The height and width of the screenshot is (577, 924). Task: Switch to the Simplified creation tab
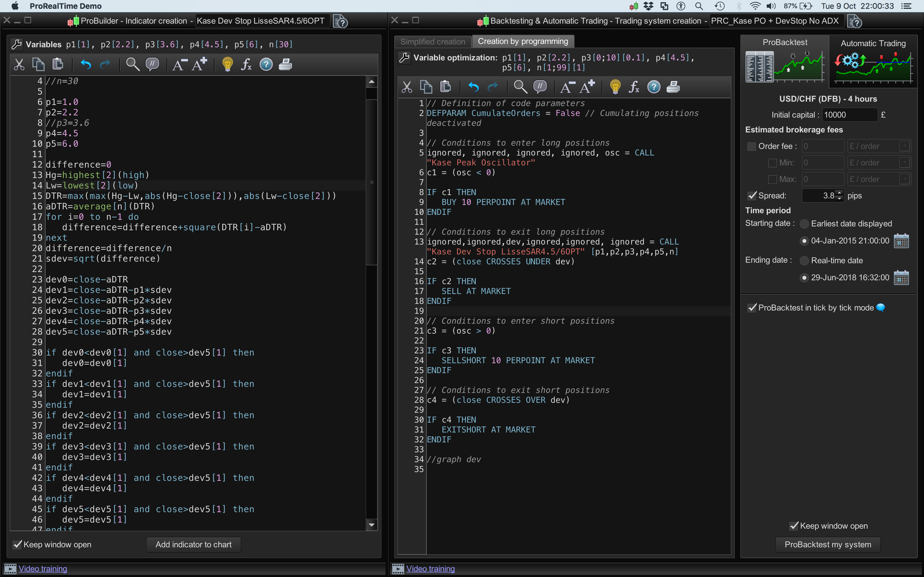click(x=433, y=41)
